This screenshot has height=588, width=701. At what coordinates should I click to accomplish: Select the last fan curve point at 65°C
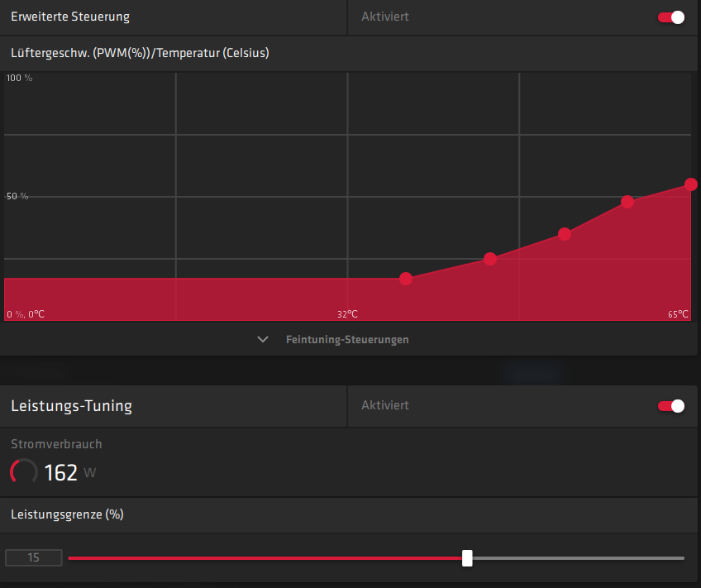click(x=691, y=184)
